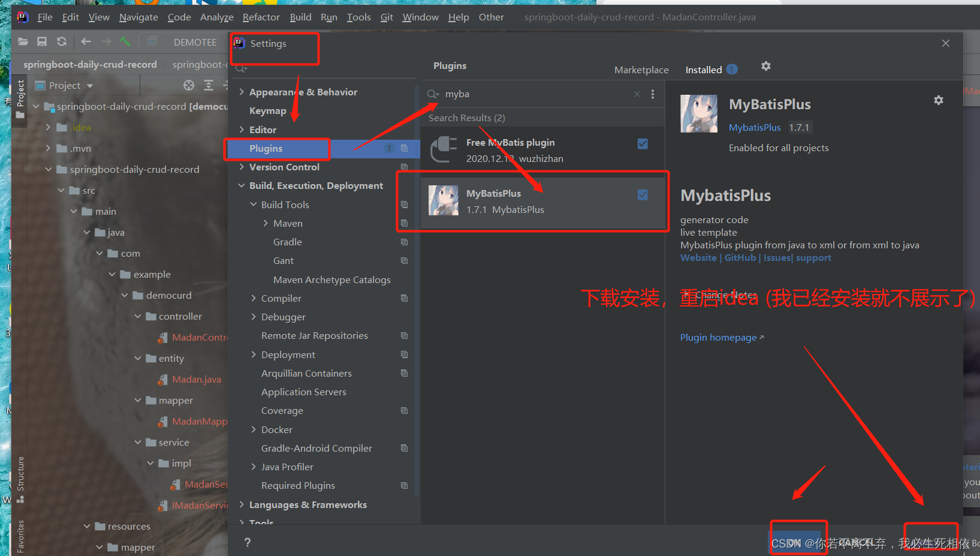Click the plugin search field
Screen dimensions: 980x556
(x=536, y=94)
